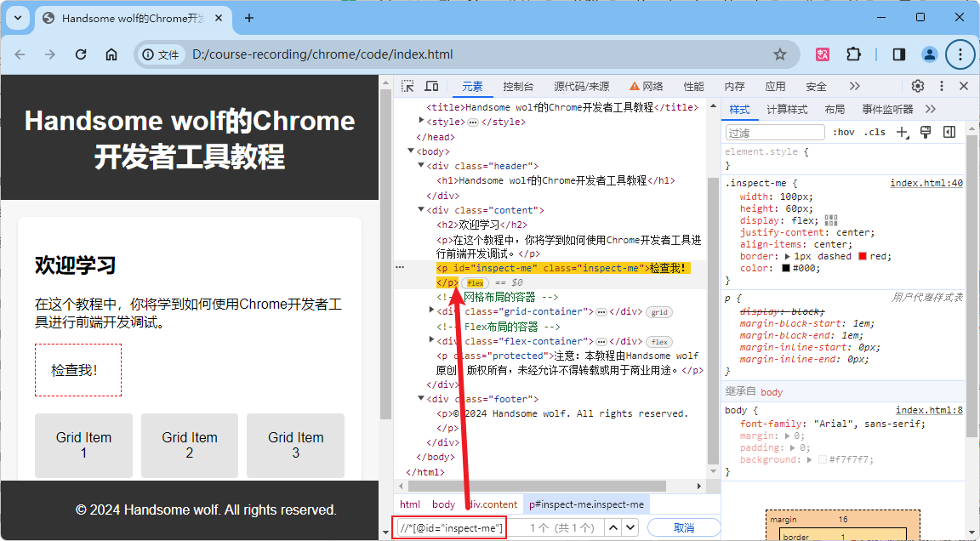The image size is (980, 541).
Task: Select html in the breadcrumb
Action: point(410,504)
